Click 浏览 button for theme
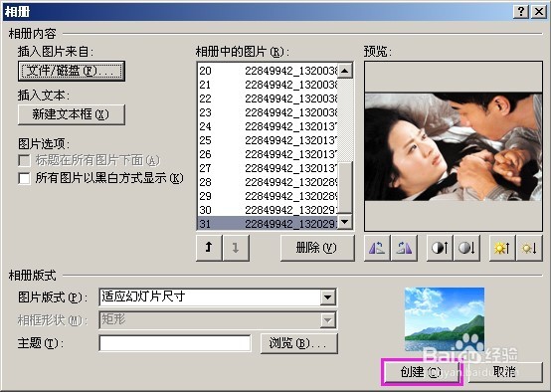This screenshot has height=392, width=551. [299, 343]
